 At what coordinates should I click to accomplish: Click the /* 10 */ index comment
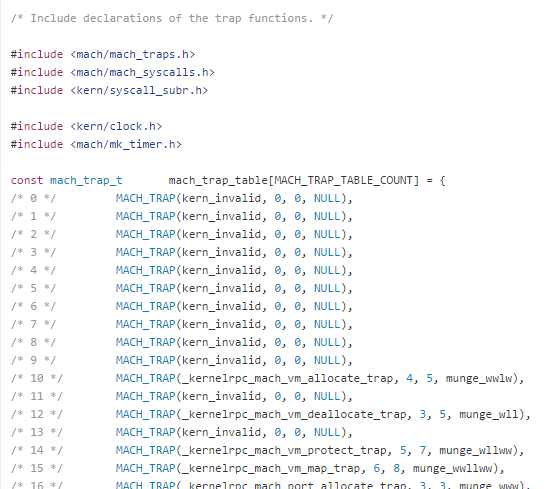pos(37,378)
